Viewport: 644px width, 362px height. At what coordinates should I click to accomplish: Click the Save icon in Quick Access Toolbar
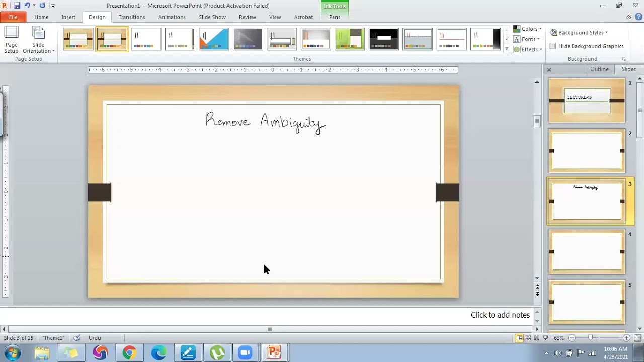(17, 6)
